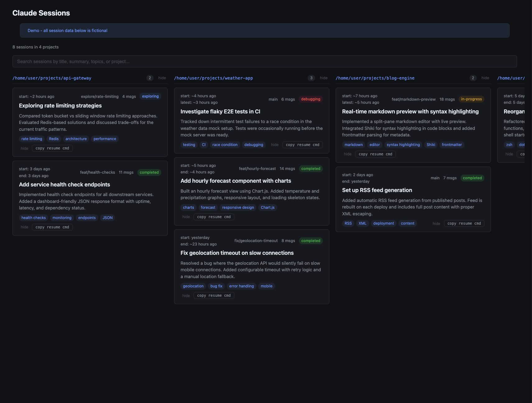Copy resume cmd for RSS feed session

tap(464, 223)
